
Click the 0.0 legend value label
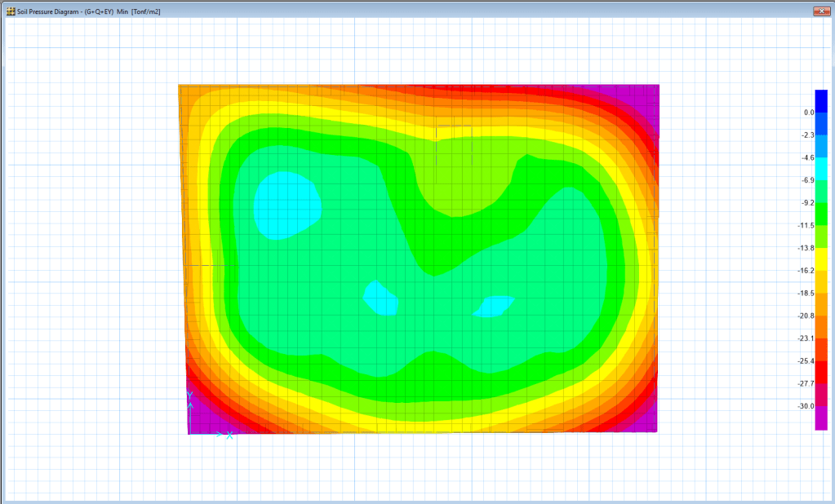(x=808, y=113)
